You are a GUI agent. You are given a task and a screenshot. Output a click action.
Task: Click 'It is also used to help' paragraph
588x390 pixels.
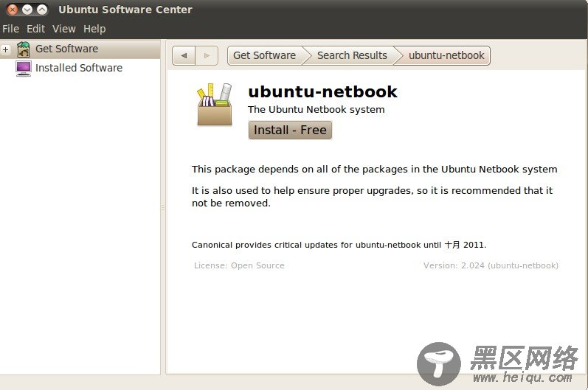pyautogui.click(x=372, y=197)
